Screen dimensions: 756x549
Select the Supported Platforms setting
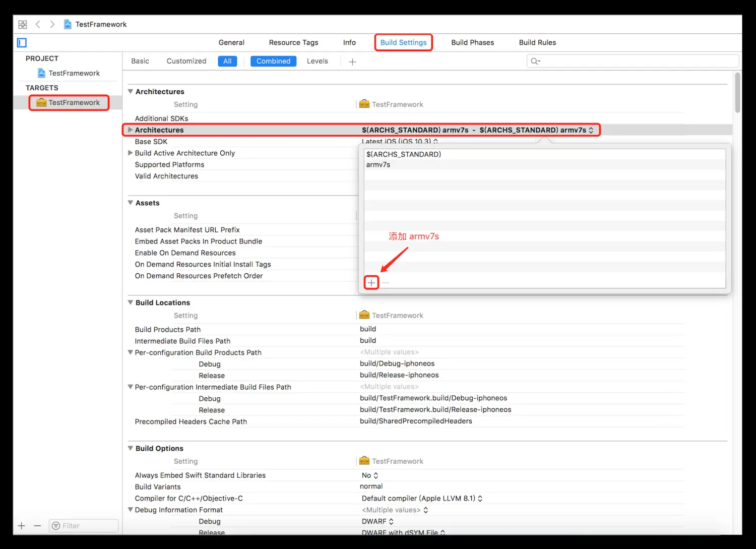click(169, 164)
